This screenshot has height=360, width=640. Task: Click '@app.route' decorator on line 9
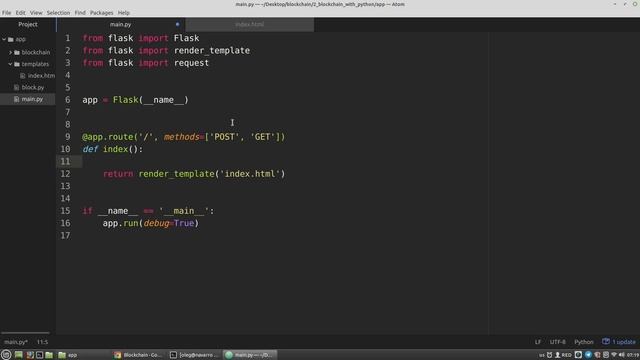[x=108, y=137]
